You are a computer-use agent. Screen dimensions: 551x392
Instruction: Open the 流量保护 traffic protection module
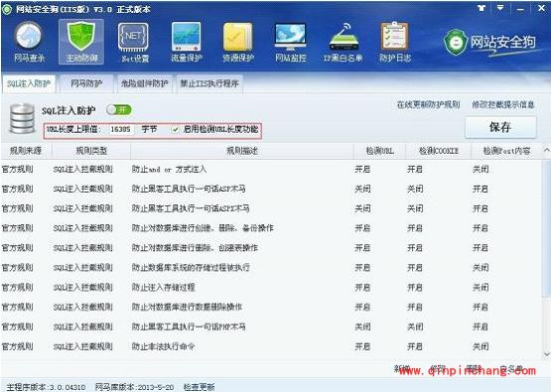(x=187, y=43)
